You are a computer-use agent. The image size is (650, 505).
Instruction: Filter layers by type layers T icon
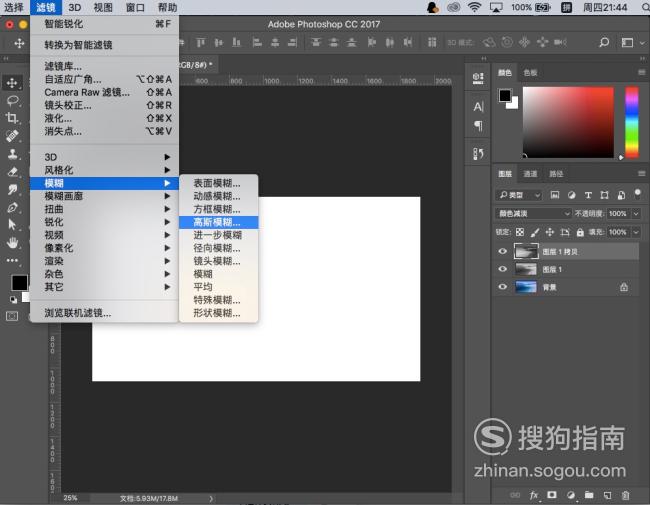(x=588, y=195)
